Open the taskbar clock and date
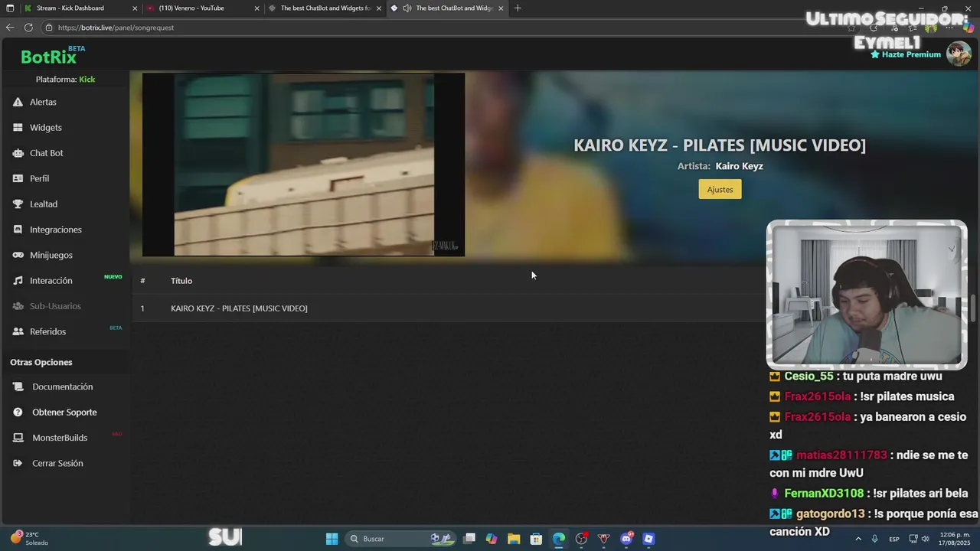 [x=955, y=539]
